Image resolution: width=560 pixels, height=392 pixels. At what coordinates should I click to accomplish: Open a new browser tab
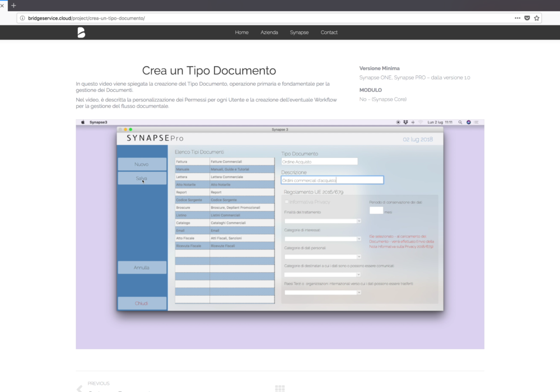coord(13,5)
